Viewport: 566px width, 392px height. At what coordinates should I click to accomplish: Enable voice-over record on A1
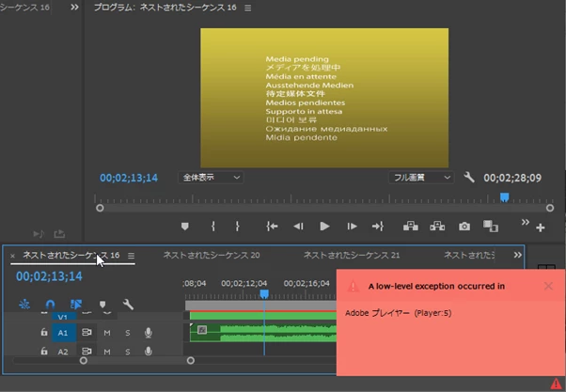click(x=148, y=333)
